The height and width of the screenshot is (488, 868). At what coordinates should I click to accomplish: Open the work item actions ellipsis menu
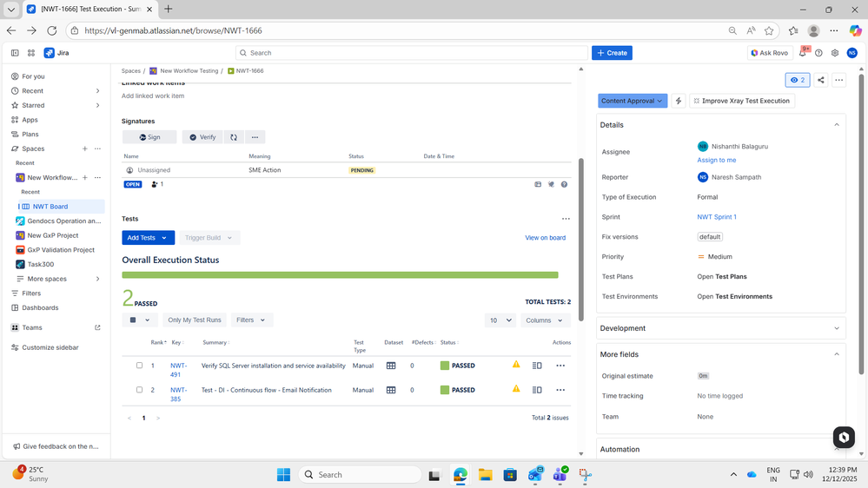pos(839,80)
